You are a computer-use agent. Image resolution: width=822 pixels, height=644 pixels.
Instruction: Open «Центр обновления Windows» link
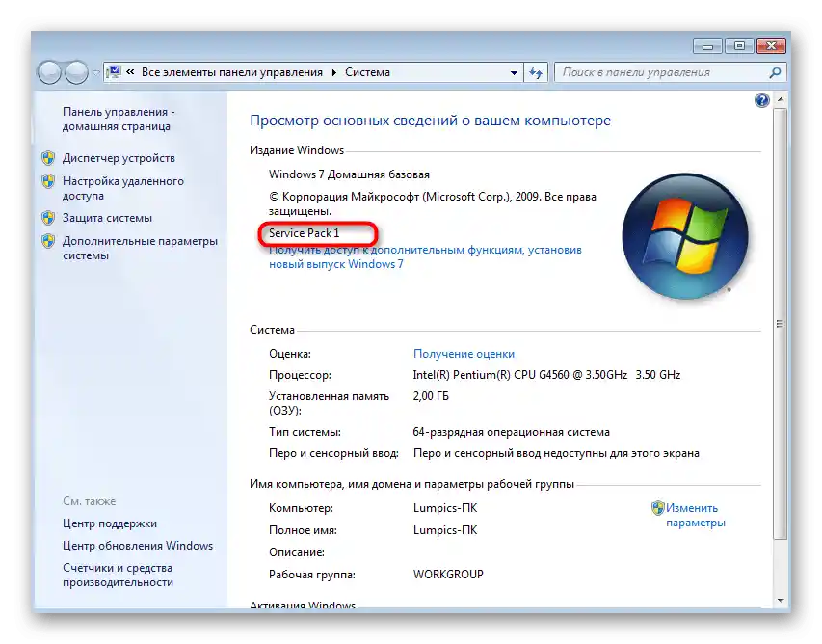[x=138, y=546]
